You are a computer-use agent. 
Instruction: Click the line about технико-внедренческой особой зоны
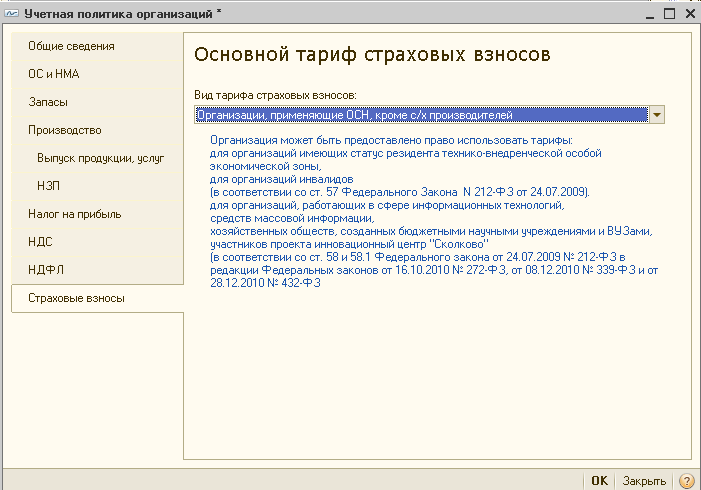click(x=405, y=153)
